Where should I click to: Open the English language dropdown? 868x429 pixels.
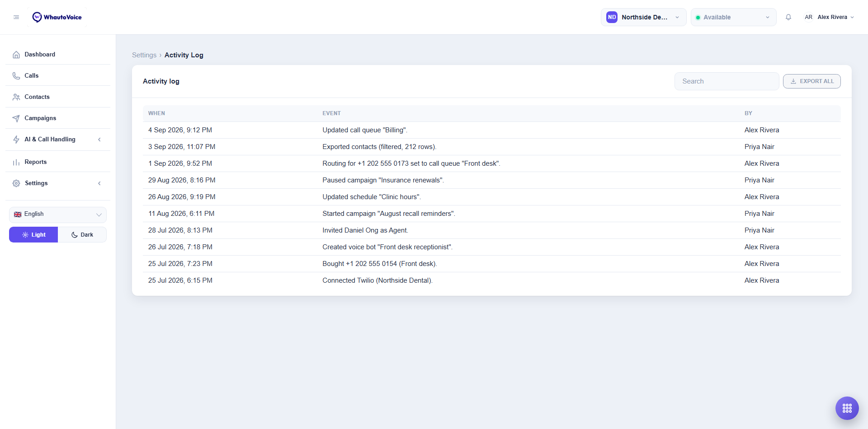(58, 214)
